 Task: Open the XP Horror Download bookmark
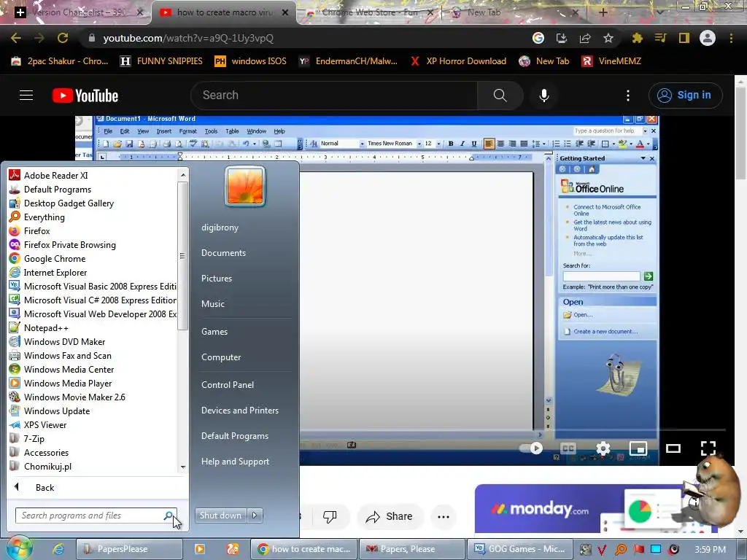(x=458, y=61)
